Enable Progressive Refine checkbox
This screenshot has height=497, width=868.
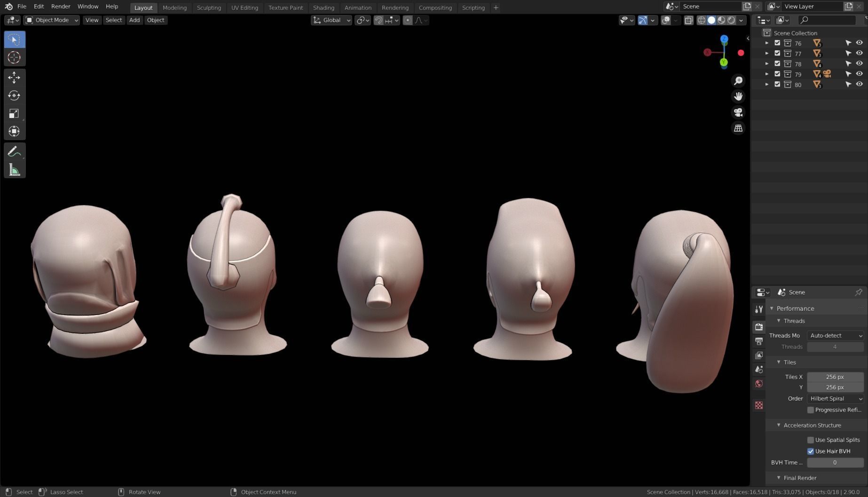click(x=811, y=410)
